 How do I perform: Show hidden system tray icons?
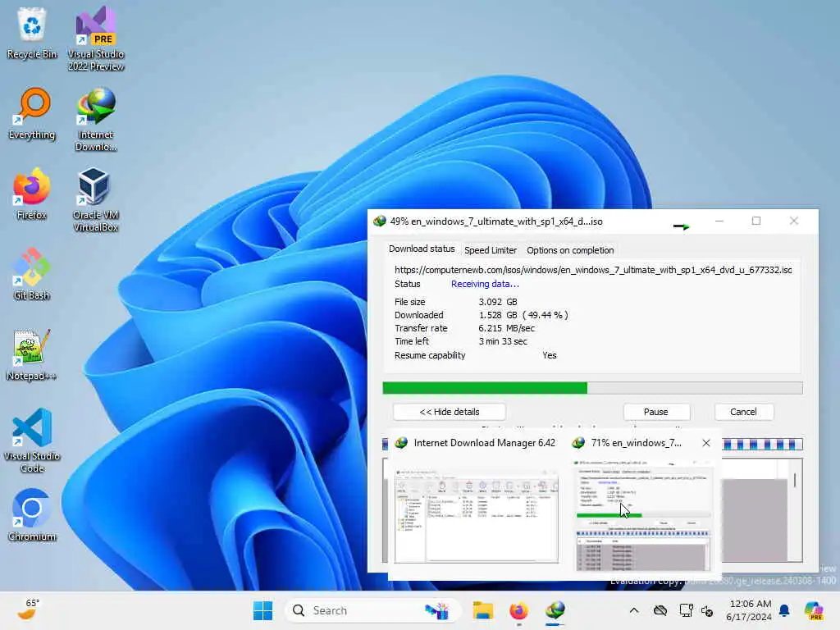[x=634, y=610]
